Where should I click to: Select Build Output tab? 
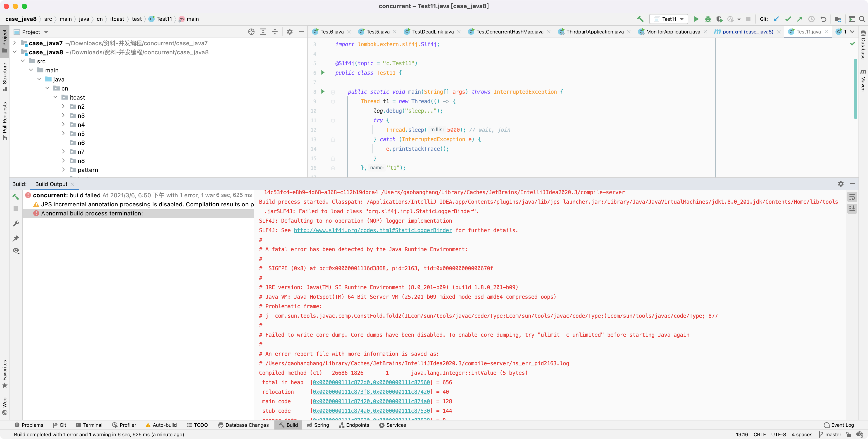[x=51, y=184]
